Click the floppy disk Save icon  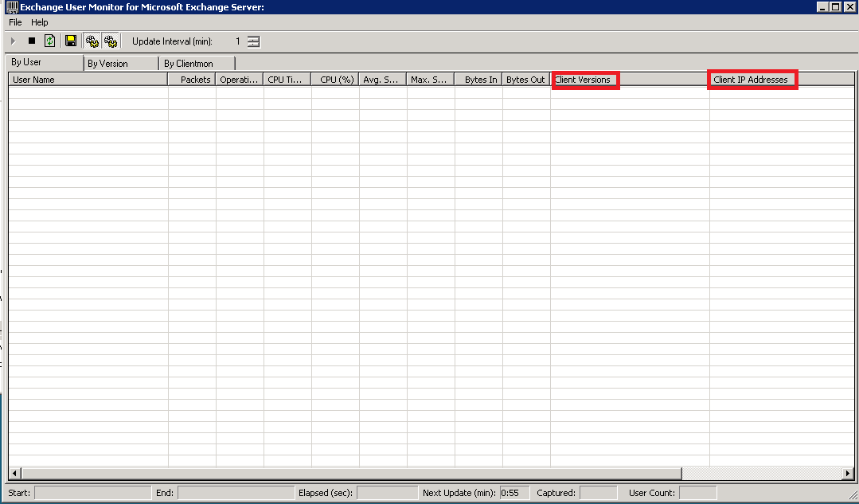[71, 41]
